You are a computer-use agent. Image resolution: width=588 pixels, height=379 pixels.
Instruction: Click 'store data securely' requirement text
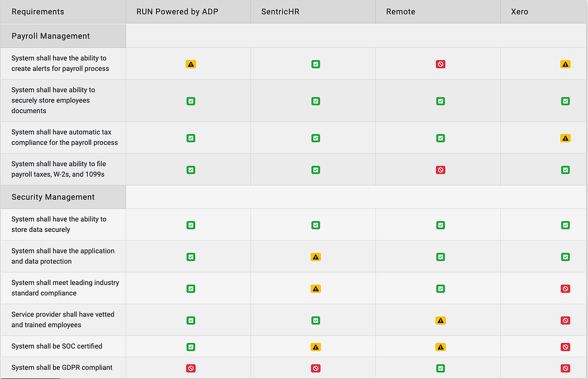[59, 224]
